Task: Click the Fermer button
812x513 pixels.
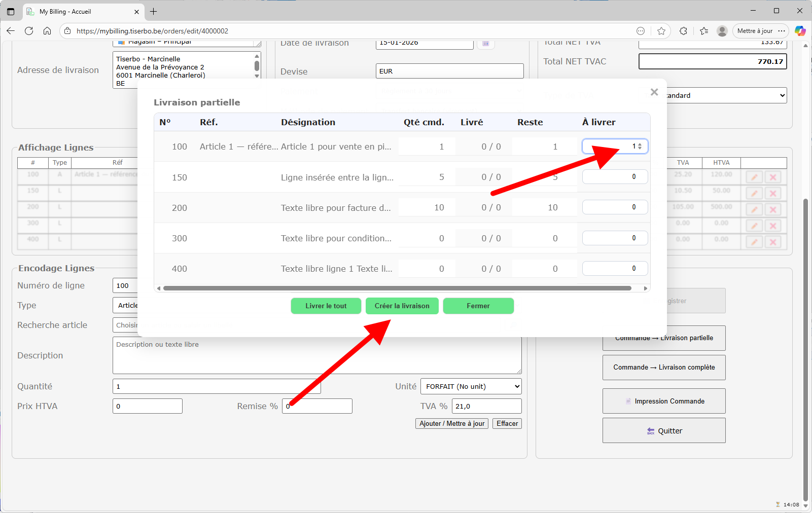Action: 478,306
